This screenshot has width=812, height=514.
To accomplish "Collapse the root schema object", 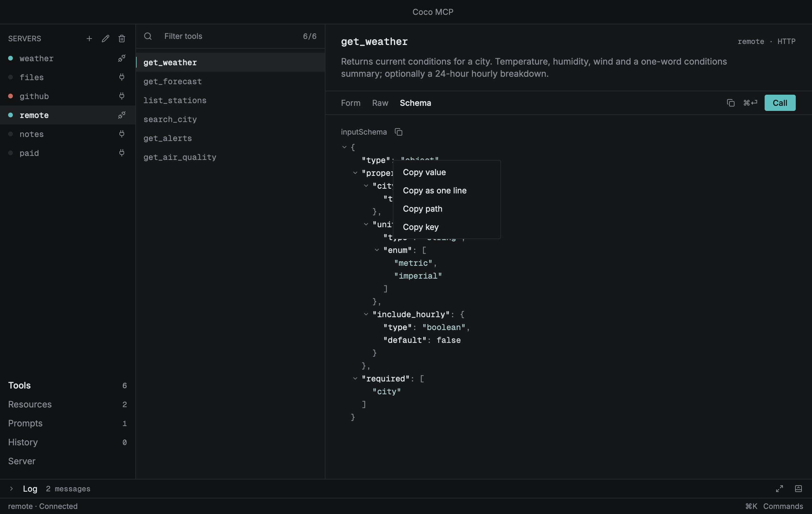I will pos(344,147).
